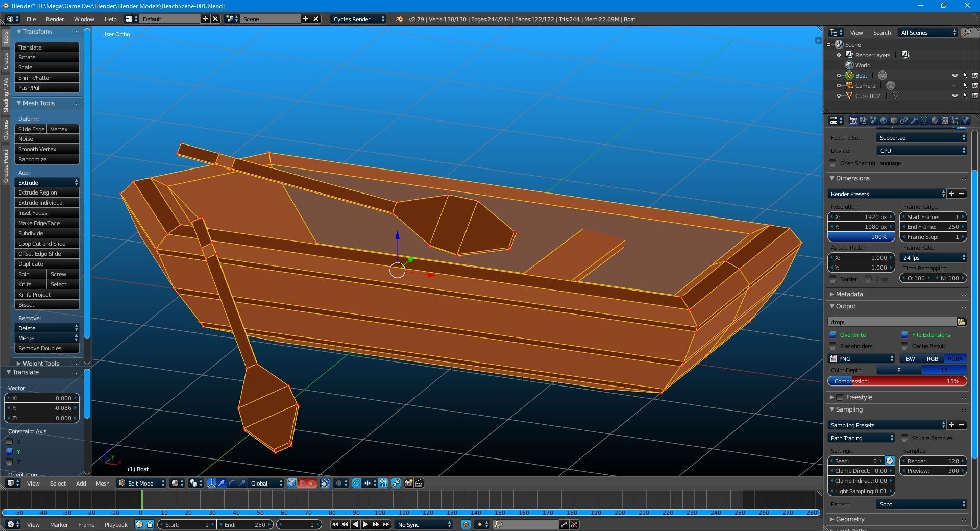The image size is (980, 531).
Task: Open the Material properties sphere tab
Action: click(934, 120)
